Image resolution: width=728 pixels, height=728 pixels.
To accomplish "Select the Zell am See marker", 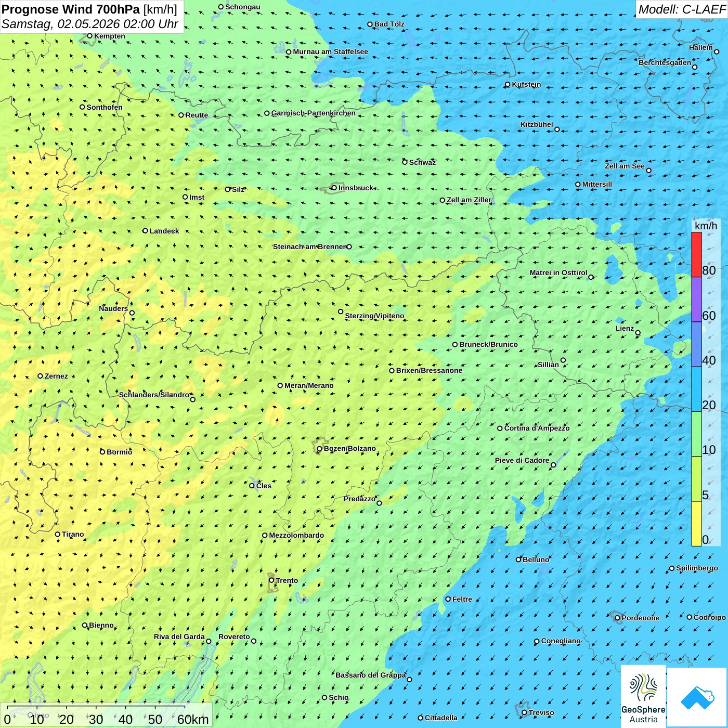I will click(648, 171).
